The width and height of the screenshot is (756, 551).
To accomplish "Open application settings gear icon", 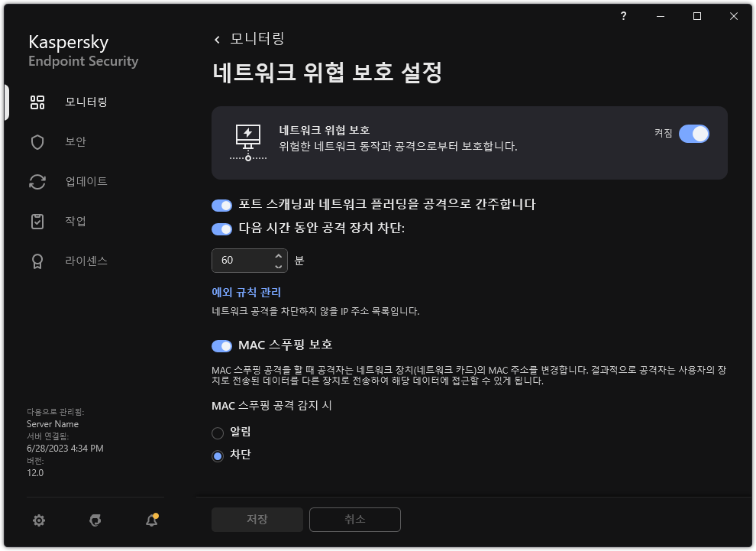I will tap(38, 520).
